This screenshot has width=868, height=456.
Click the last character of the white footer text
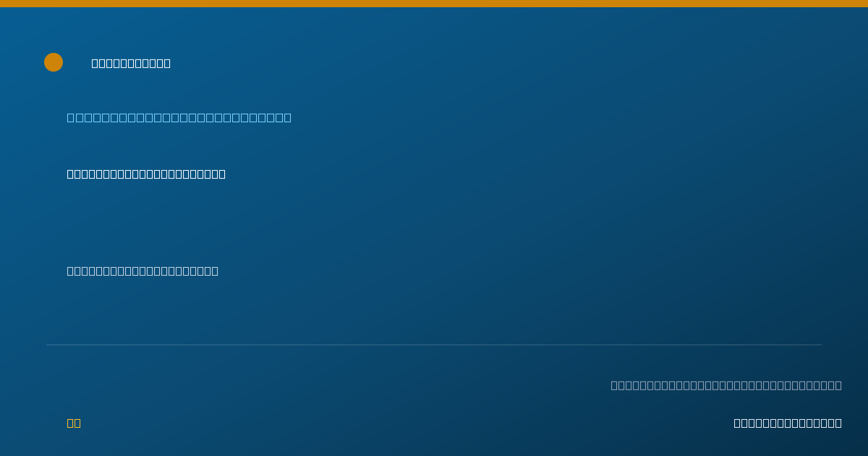[x=838, y=423]
